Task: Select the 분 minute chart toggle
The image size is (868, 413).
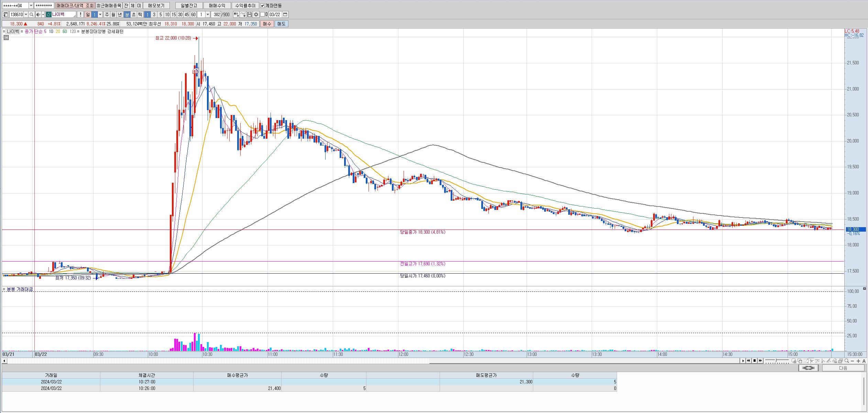Action: [x=127, y=14]
